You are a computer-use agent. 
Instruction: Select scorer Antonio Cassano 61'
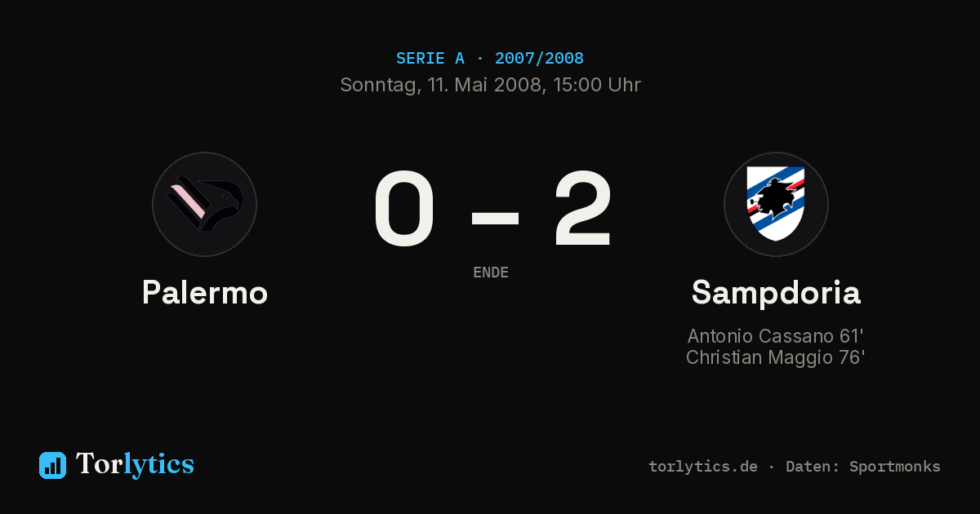776,336
